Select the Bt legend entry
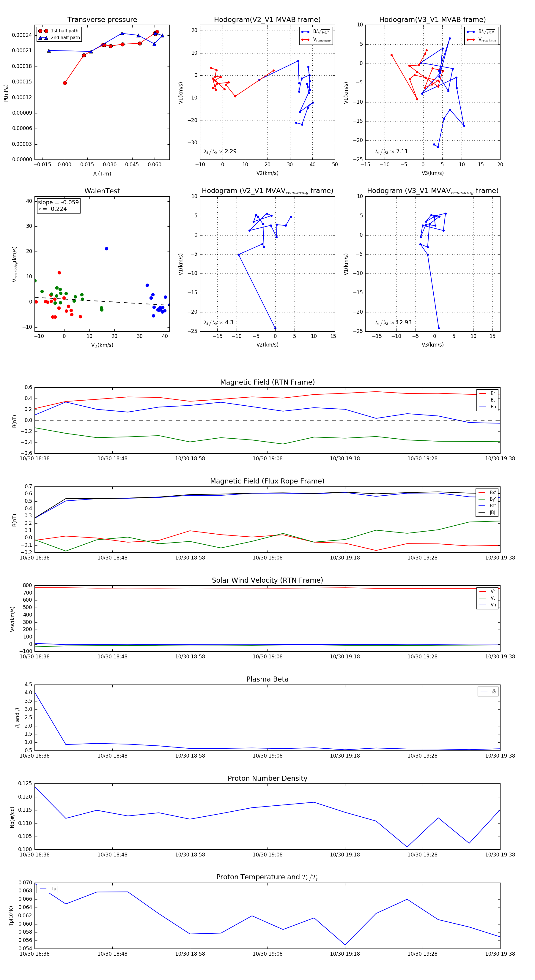The image size is (535, 980). [487, 400]
